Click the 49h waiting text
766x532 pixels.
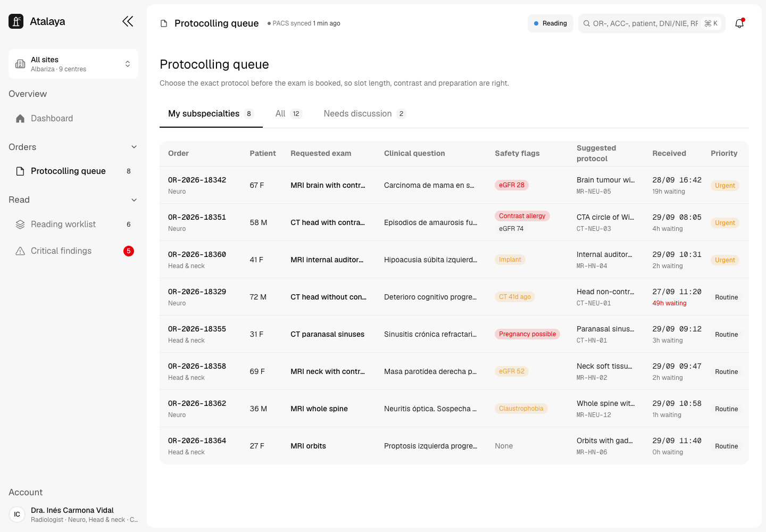(669, 303)
